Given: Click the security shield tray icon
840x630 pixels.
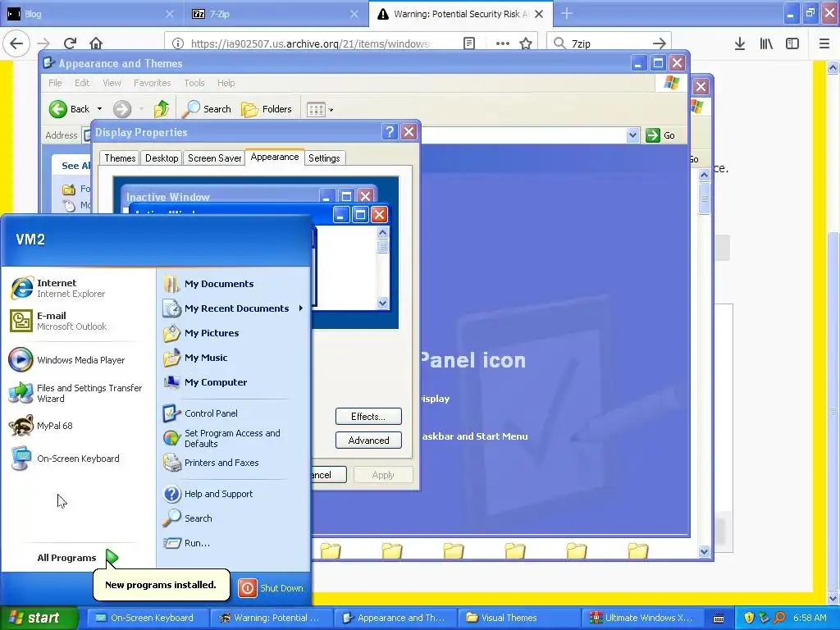Looking at the screenshot, I should [x=748, y=619].
